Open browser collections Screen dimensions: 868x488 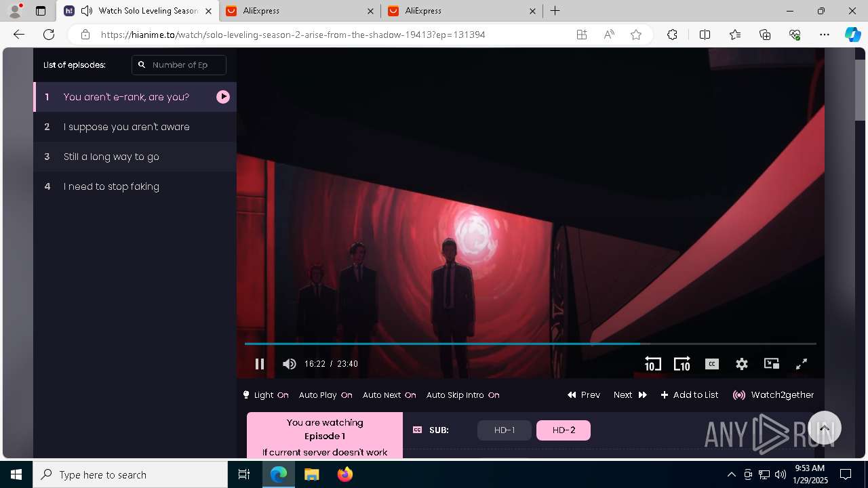[x=765, y=35]
